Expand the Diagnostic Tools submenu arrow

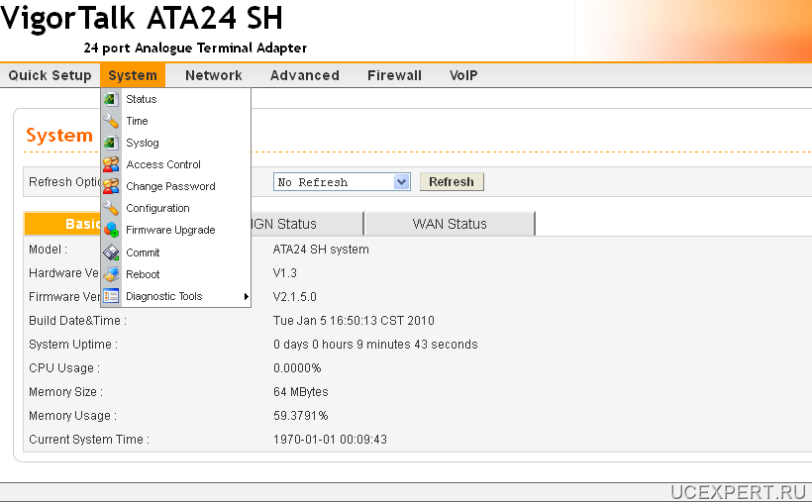click(x=246, y=296)
